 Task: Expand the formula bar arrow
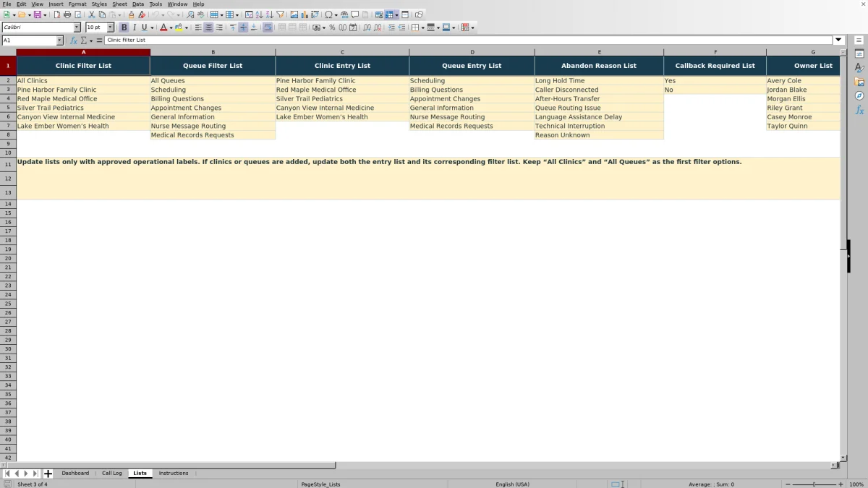point(839,40)
